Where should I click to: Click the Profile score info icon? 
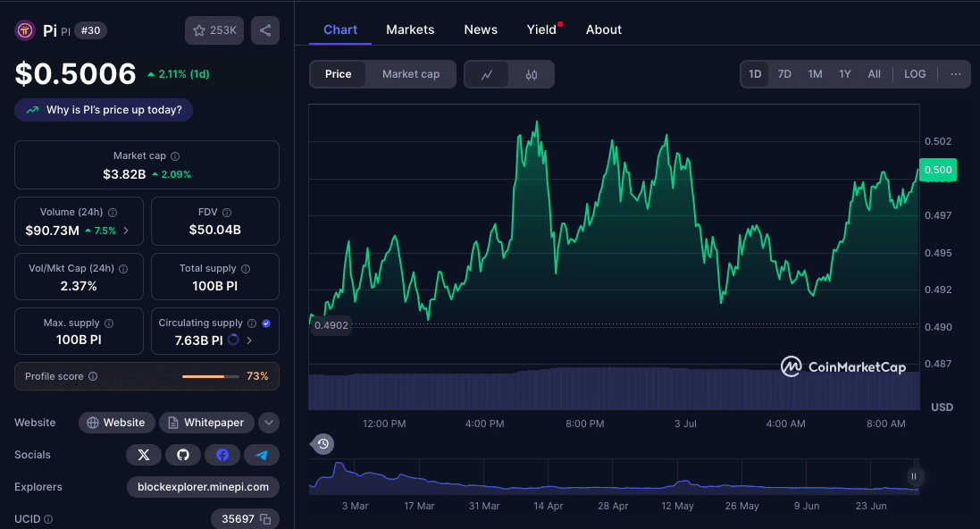tap(93, 376)
